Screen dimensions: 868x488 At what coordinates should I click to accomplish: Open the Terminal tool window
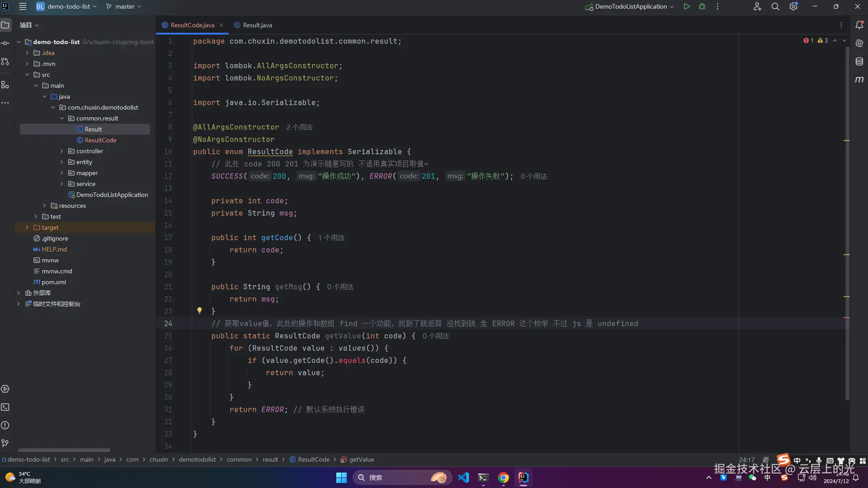click(5, 407)
